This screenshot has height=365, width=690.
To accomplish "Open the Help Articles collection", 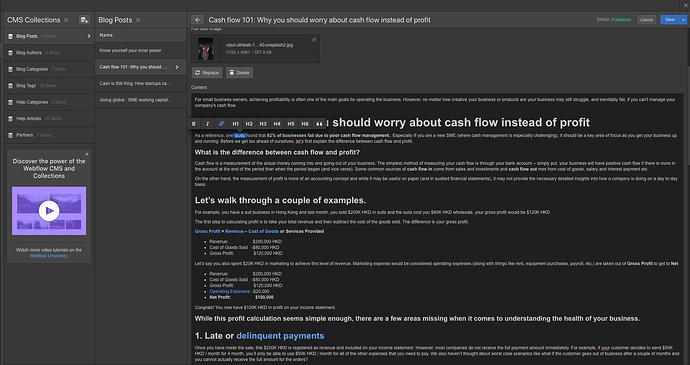I will coord(49,118).
